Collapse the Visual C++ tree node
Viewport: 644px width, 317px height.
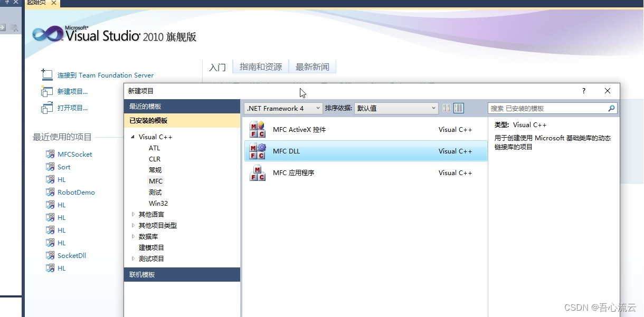click(133, 137)
